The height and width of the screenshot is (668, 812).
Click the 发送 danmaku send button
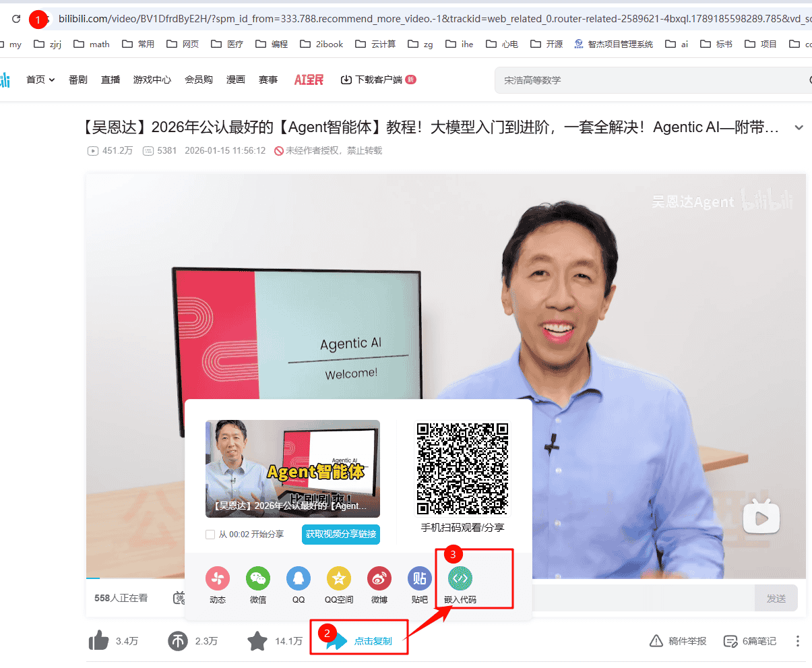(776, 599)
